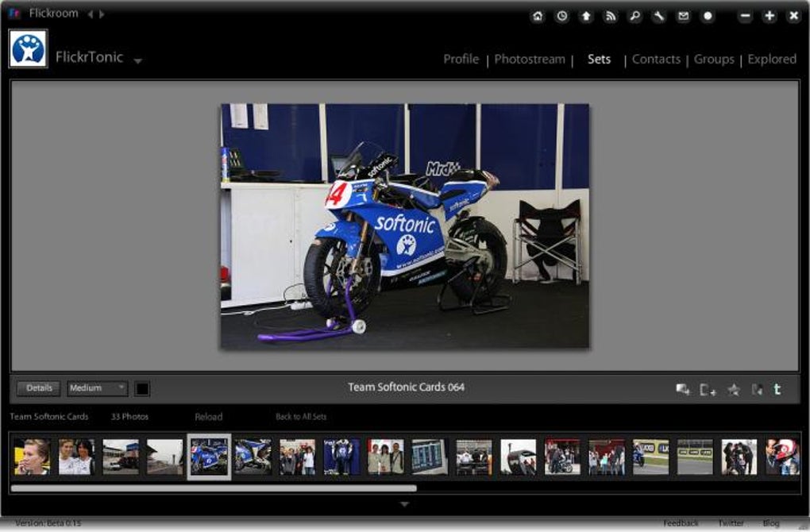
Task: Switch to Photostream tab
Action: tap(530, 60)
